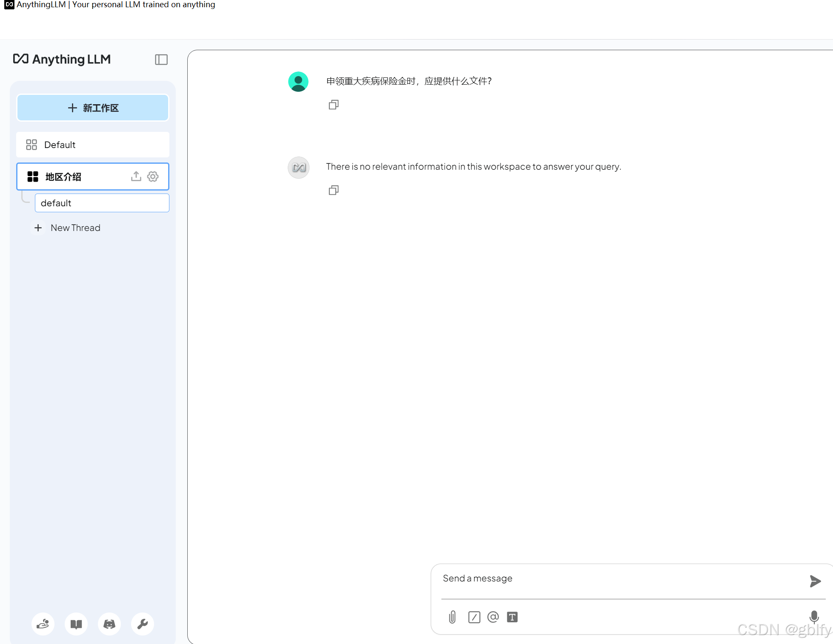Copy the assistant response text
This screenshot has height=644, width=833.
333,190
